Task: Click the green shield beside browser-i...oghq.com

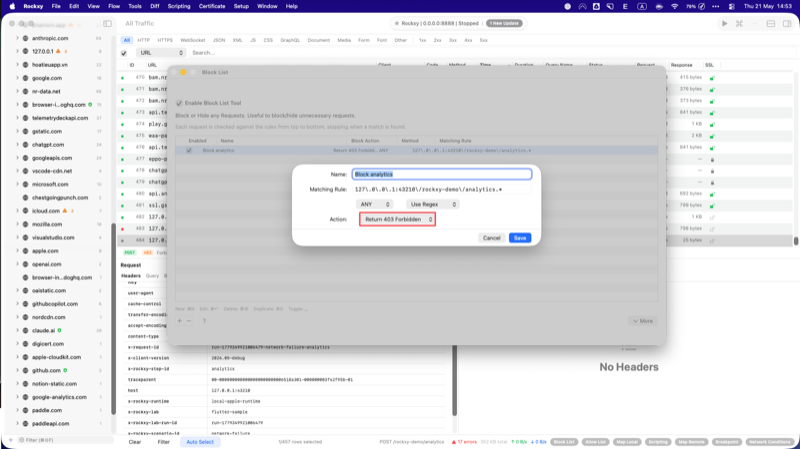Action: pos(90,105)
